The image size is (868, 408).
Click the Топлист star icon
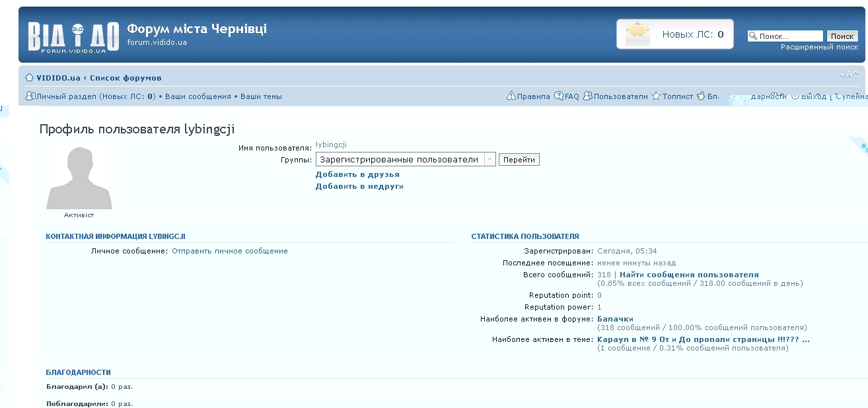click(x=656, y=96)
